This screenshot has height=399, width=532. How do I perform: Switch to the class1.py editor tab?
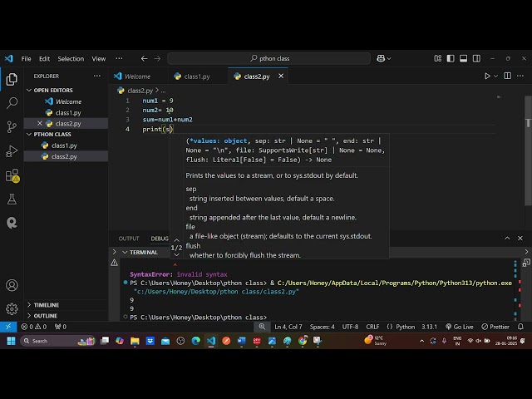coord(196,76)
